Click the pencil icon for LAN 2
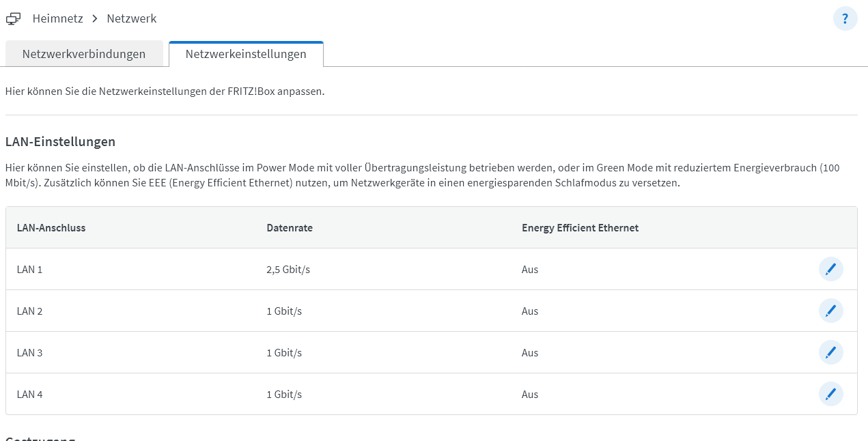 click(830, 311)
